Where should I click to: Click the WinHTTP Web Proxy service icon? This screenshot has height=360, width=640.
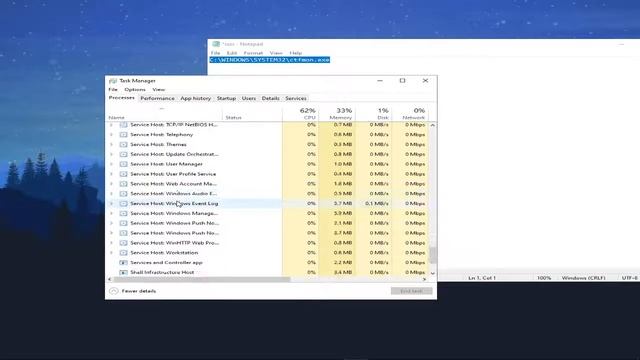(x=123, y=243)
